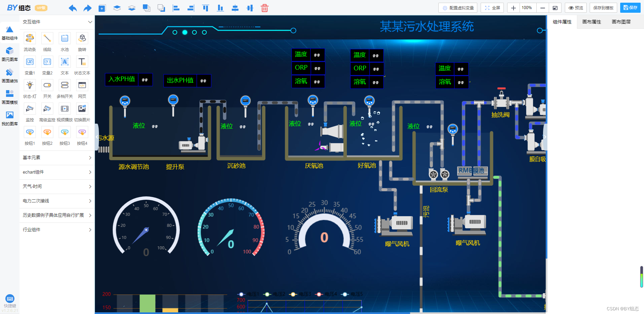
Task: Select the 流动条 component icon
Action: (x=30, y=38)
